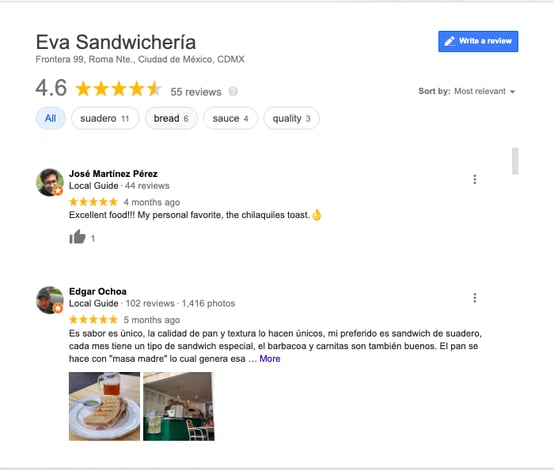
Task: Open options menu for José Martínez Pérez's review
Action: point(475,179)
